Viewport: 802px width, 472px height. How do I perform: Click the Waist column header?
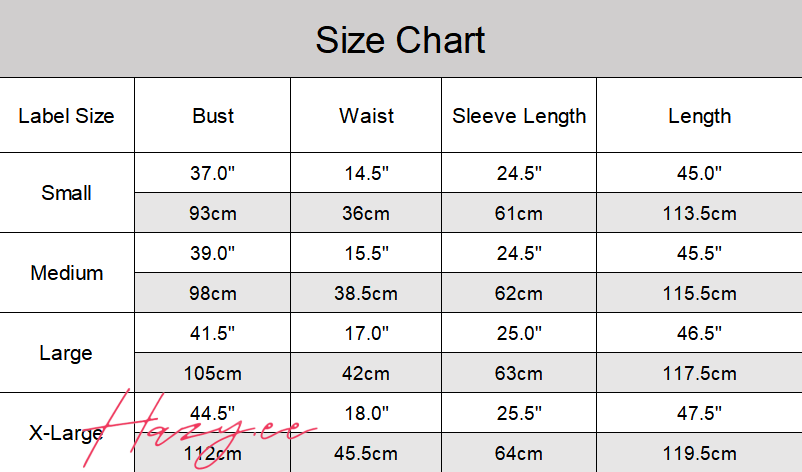pyautogui.click(x=366, y=116)
